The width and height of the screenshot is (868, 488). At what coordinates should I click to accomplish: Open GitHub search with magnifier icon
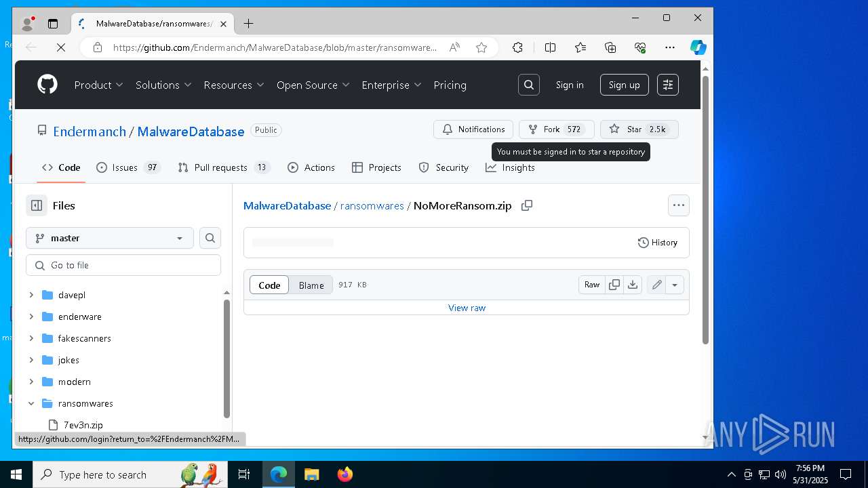(x=529, y=85)
